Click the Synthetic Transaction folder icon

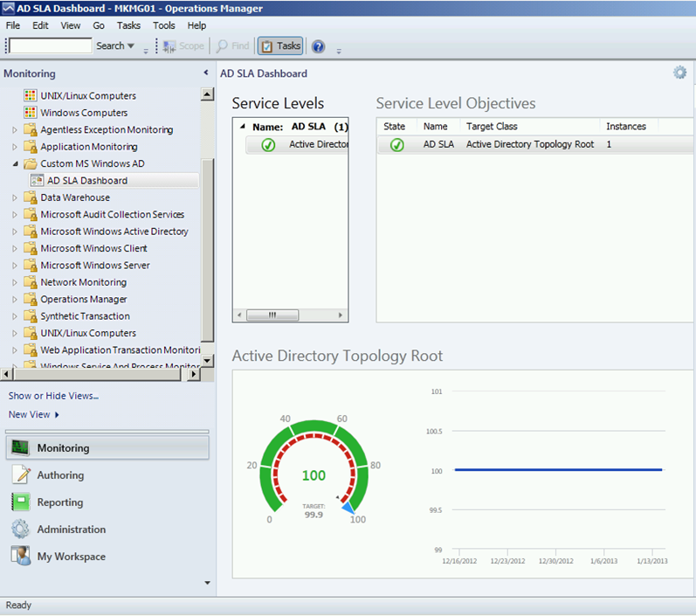(31, 315)
